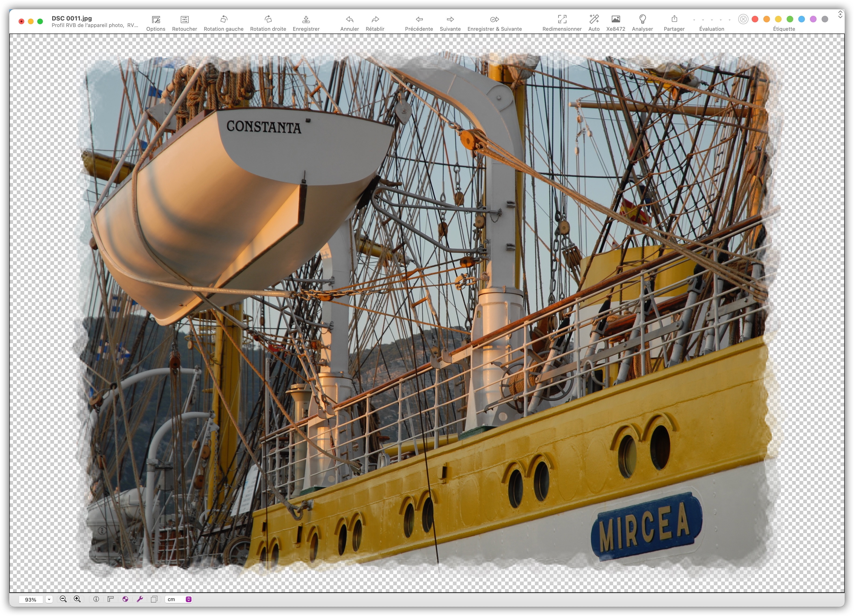Set the gray label dot
Screen dimensions: 854x616
click(x=825, y=19)
